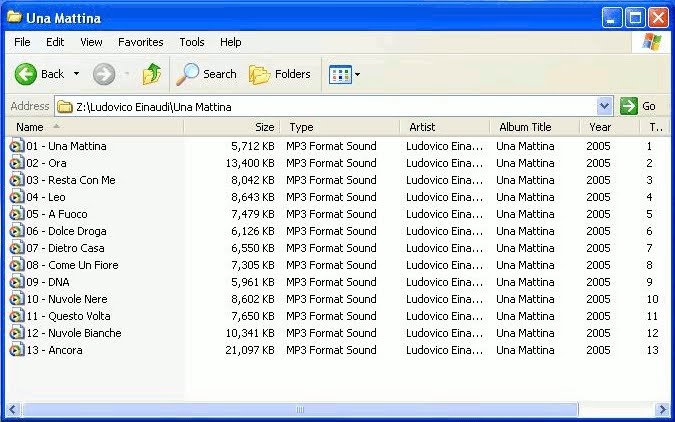Image resolution: width=675 pixels, height=422 pixels.
Task: Click the folder icon in the address bar
Action: [x=65, y=106]
